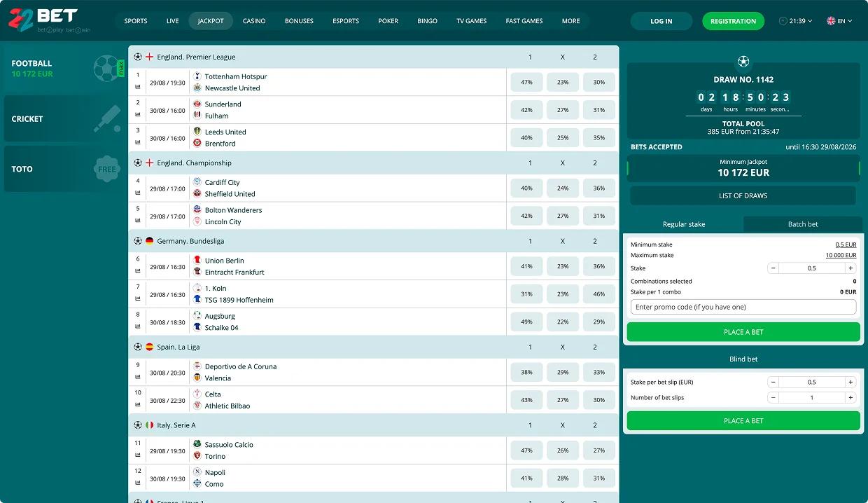Image resolution: width=868 pixels, height=503 pixels.
Task: Click the promo code input field
Action: (x=743, y=307)
